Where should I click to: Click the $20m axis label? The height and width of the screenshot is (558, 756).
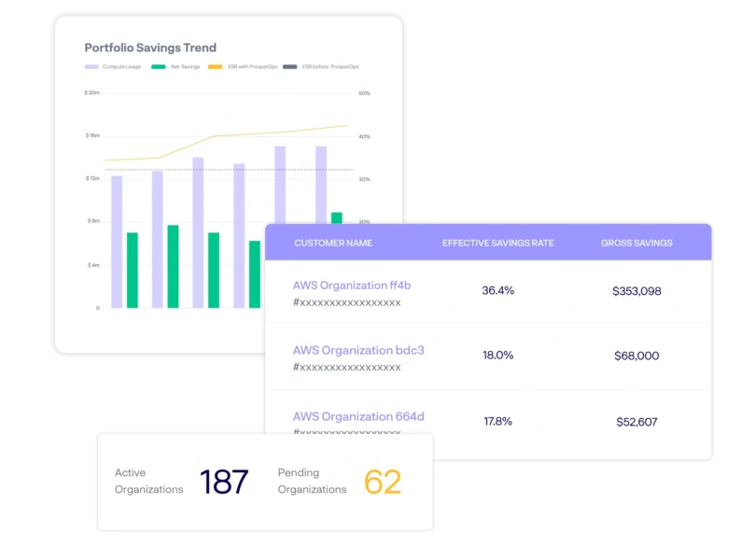click(92, 92)
